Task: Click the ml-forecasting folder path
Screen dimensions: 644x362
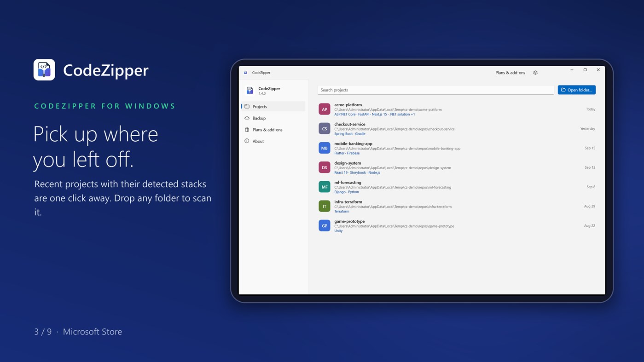Action: [393, 187]
